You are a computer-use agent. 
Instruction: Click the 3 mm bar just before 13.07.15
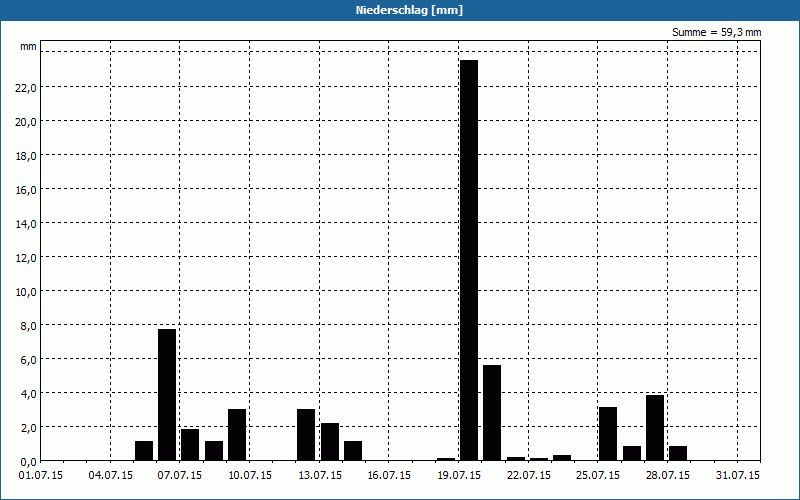pos(306,435)
